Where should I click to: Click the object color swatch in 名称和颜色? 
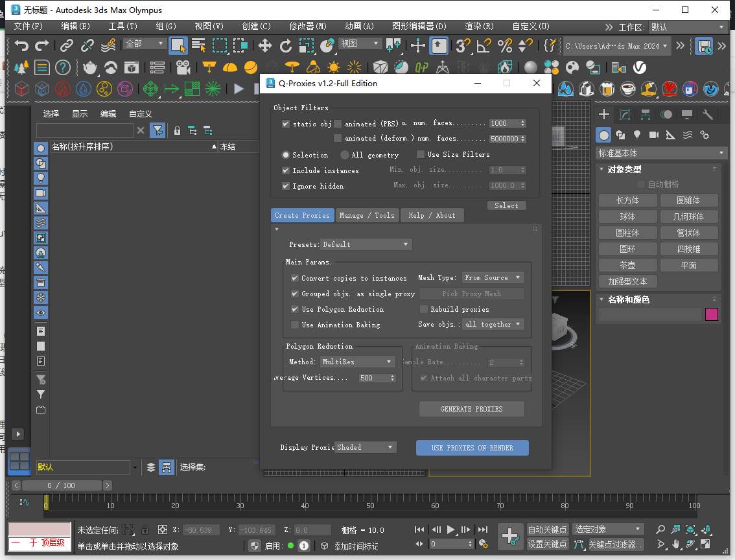tap(712, 314)
